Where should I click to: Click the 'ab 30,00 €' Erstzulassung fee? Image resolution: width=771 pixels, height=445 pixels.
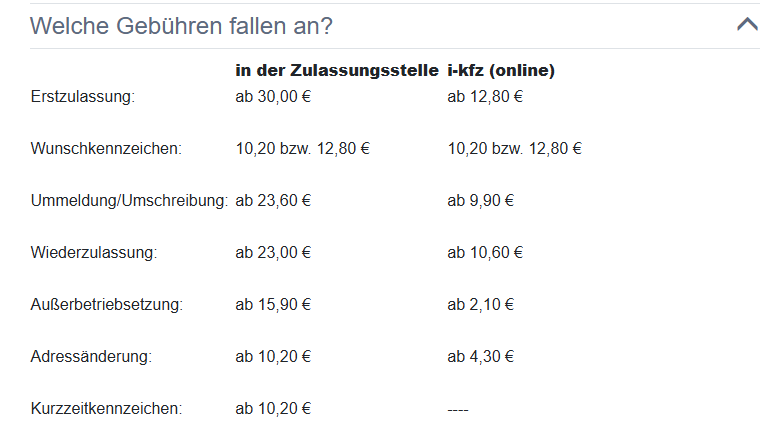pos(273,96)
